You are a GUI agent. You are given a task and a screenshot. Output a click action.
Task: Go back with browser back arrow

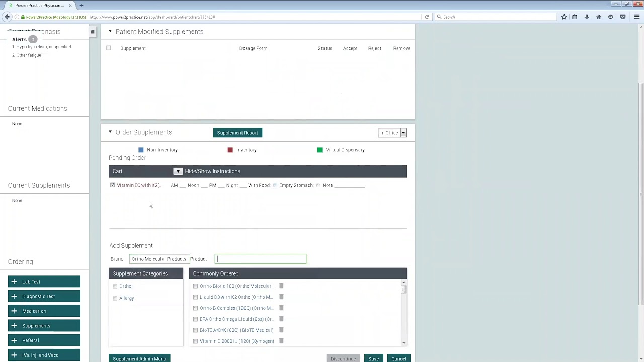point(7,17)
